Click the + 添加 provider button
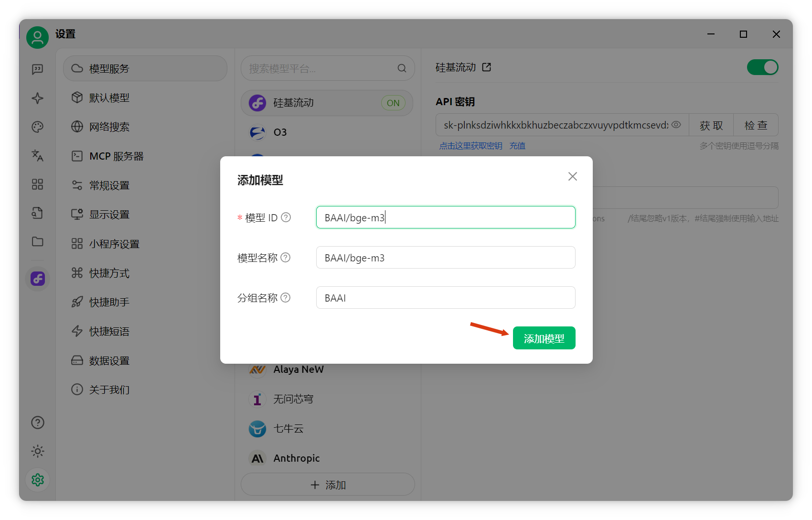Viewport: 812px width, 520px height. point(328,485)
